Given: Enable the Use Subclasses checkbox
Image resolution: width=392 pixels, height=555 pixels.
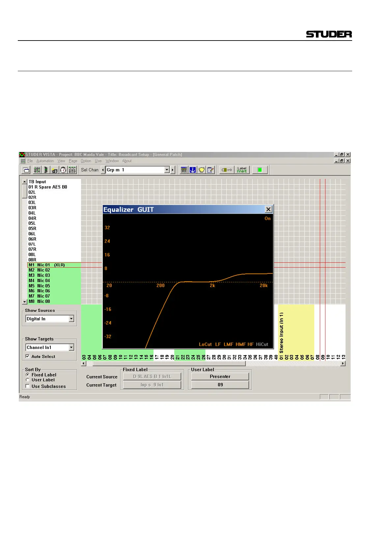Looking at the screenshot, I should 28,386.
